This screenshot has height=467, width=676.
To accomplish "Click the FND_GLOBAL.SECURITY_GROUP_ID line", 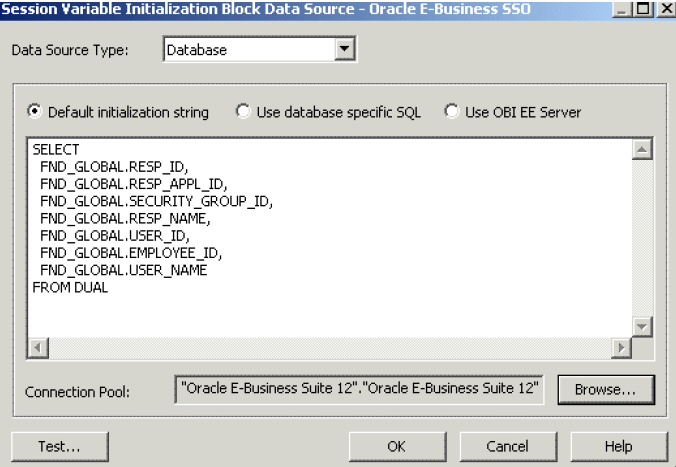I will (x=156, y=201).
